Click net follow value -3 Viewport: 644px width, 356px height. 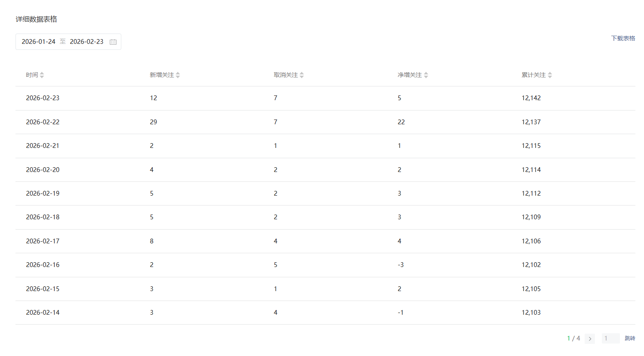pos(401,265)
